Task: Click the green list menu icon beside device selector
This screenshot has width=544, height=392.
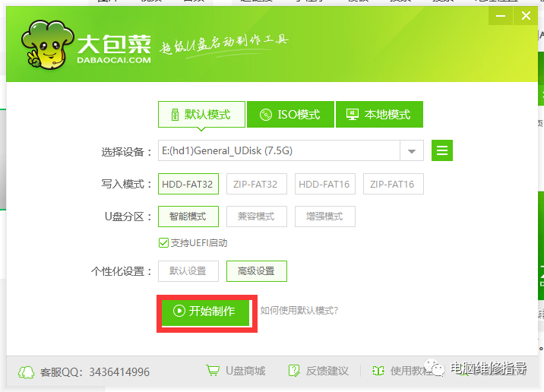Action: [x=441, y=150]
